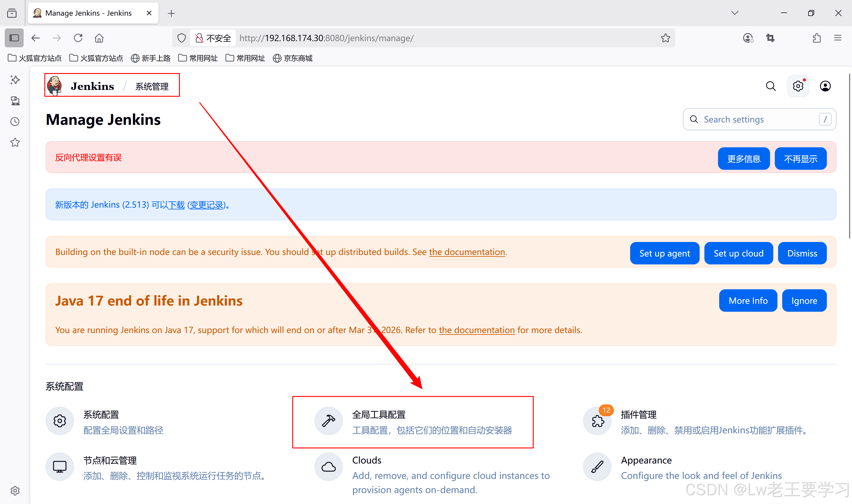Viewport: 852px width, 504px height.
Task: Click the 系统管理 breadcrumb item
Action: click(152, 86)
